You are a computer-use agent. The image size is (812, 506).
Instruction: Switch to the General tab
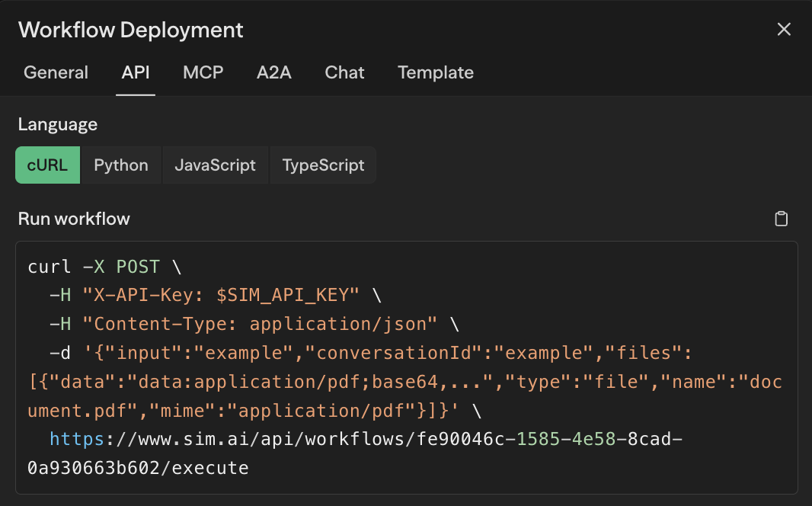[x=56, y=72]
